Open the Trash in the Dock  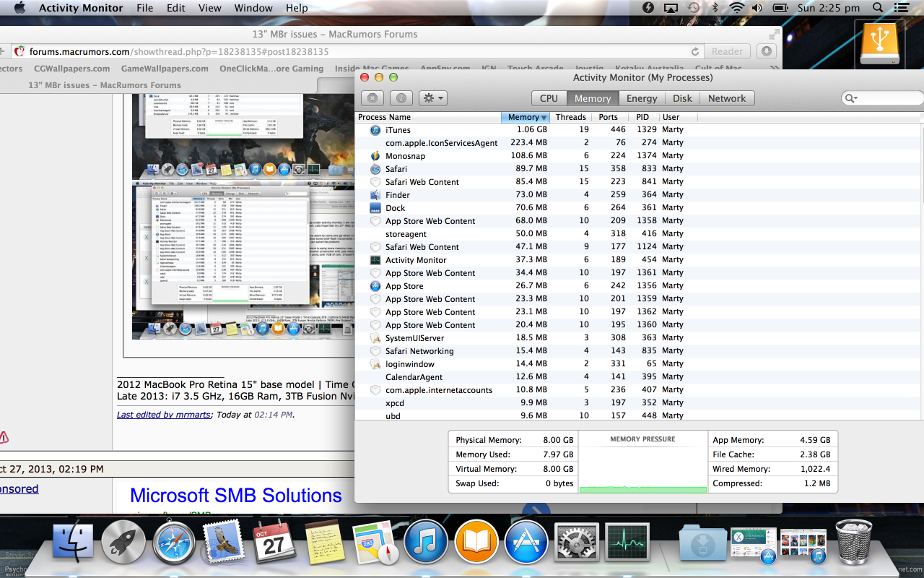[x=854, y=542]
